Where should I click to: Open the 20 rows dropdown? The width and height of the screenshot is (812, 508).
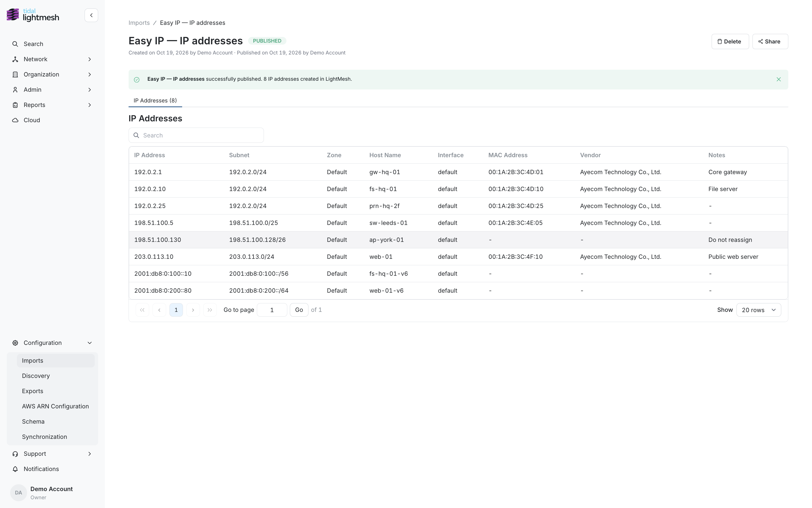(758, 310)
